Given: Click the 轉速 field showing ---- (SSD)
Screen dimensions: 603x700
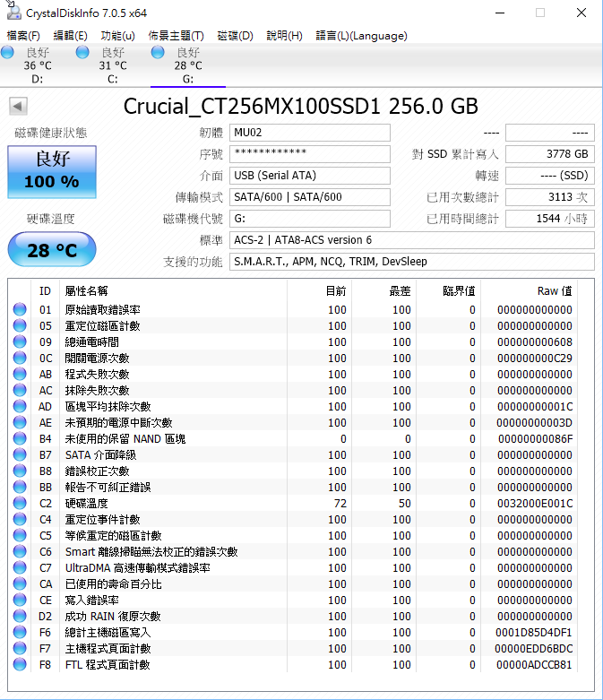Looking at the screenshot, I should point(550,176).
